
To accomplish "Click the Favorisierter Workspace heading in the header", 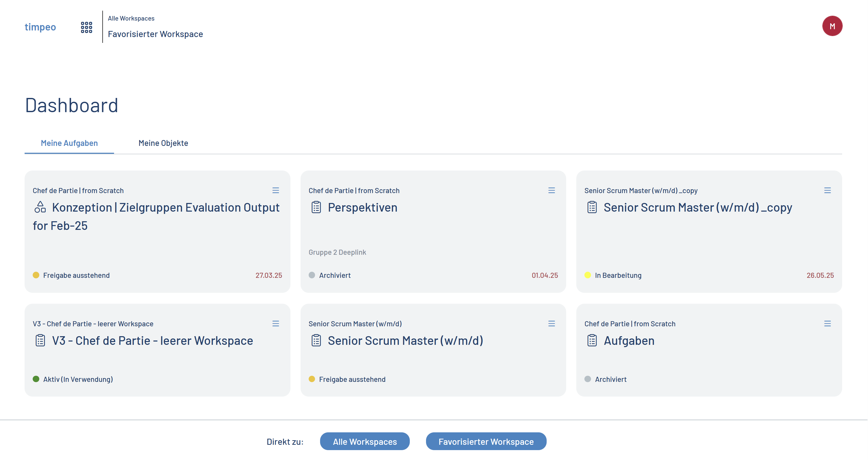I will (x=155, y=34).
